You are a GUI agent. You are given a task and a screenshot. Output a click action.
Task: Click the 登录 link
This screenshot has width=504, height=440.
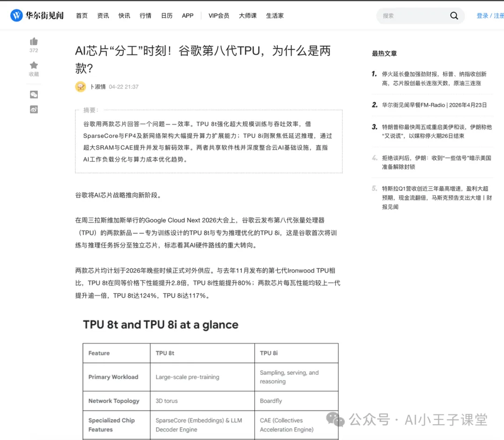point(483,15)
